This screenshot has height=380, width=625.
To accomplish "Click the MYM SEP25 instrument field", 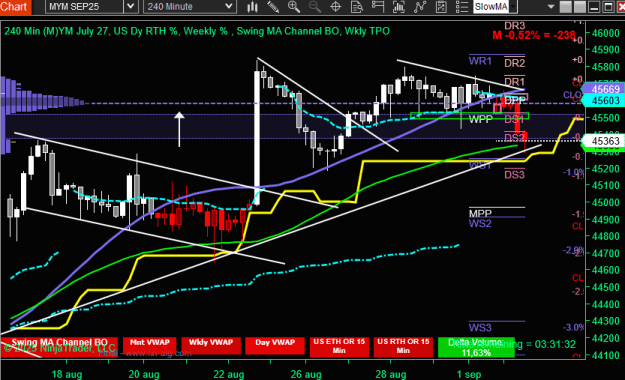I will [84, 6].
